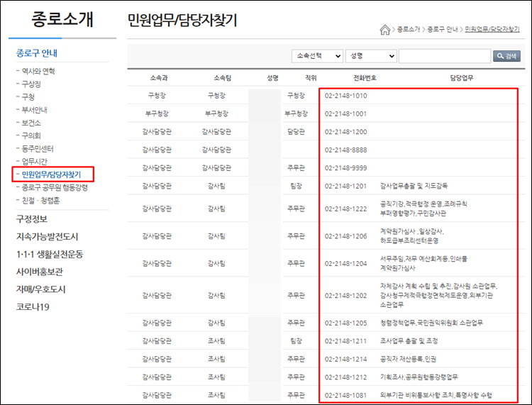Open 업무시간 sidebar link
Screen dimensions: 532x405
35,162
